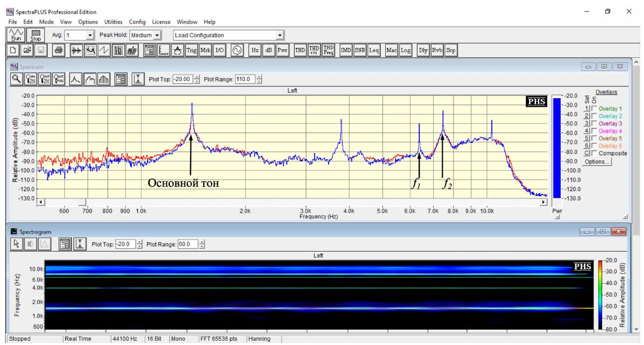The height and width of the screenshot is (345, 644).
Task: Open the Trig trigger settings
Action: 192,50
